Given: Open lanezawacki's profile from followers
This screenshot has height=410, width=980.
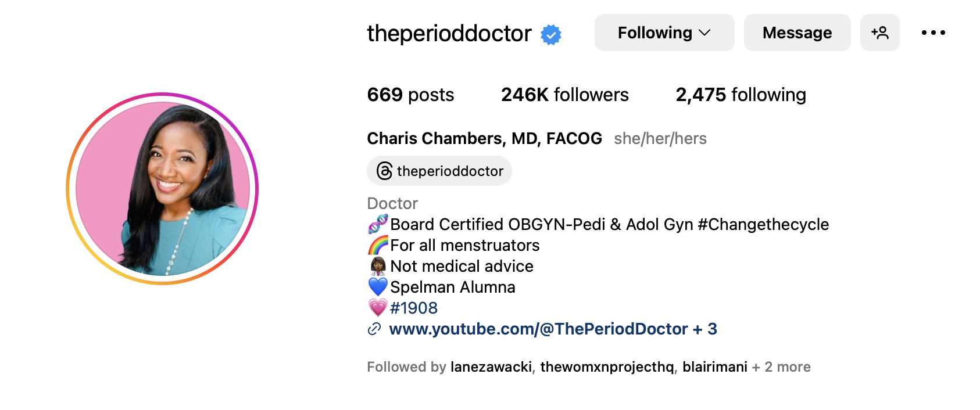Looking at the screenshot, I should (x=491, y=367).
